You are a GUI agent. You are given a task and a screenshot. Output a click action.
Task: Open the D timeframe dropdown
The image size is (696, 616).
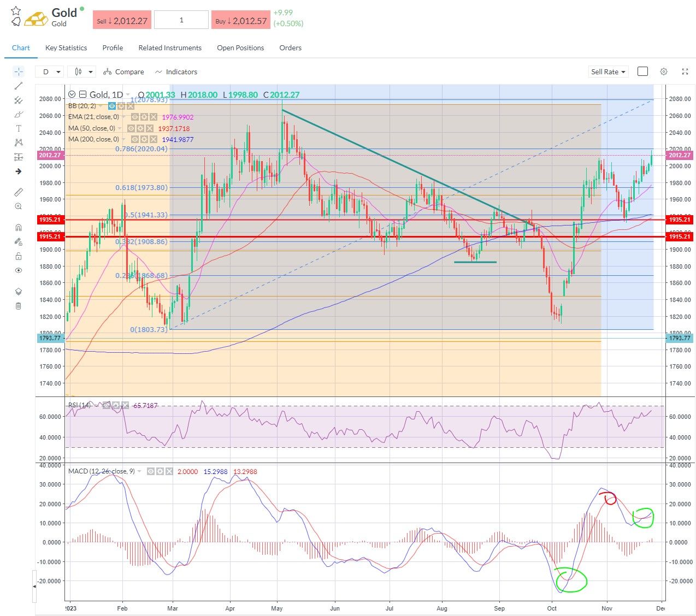50,72
